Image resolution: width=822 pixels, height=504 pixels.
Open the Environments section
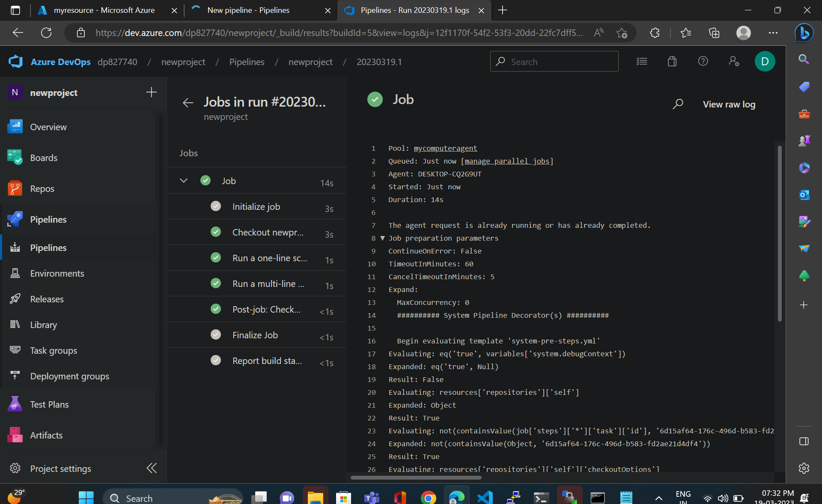[x=57, y=273]
